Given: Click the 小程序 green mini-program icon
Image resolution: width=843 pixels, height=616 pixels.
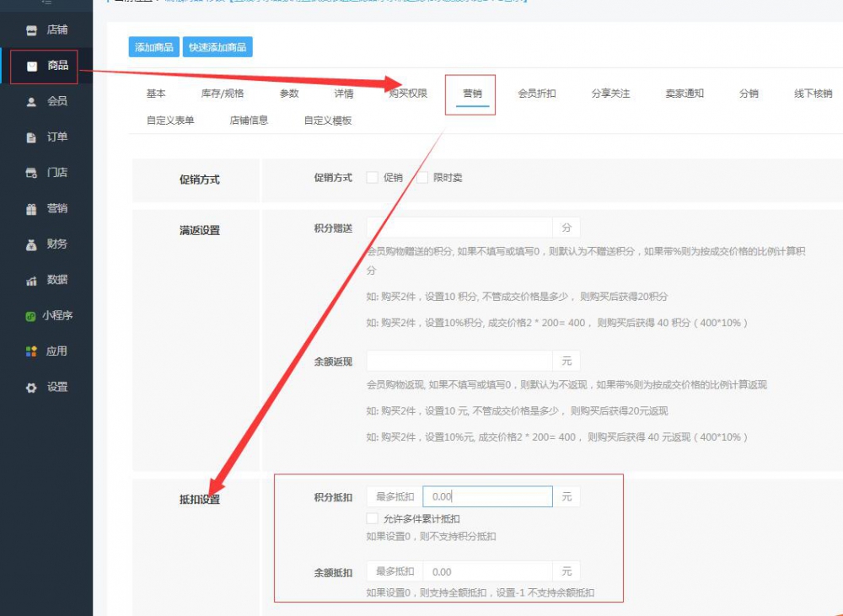Looking at the screenshot, I should (30, 316).
